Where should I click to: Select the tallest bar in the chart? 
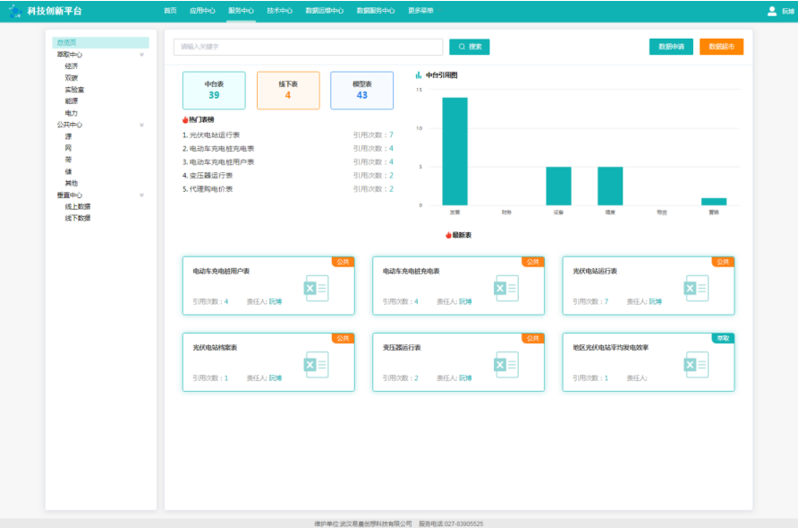click(455, 150)
